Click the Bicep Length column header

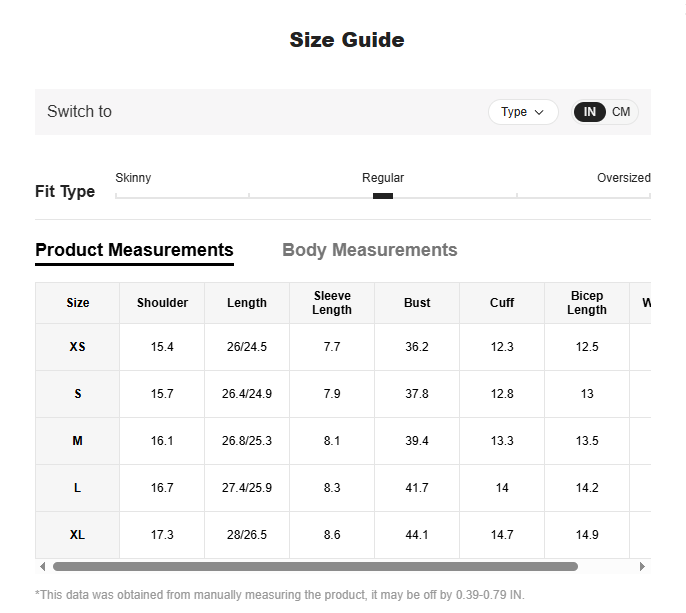(x=587, y=303)
